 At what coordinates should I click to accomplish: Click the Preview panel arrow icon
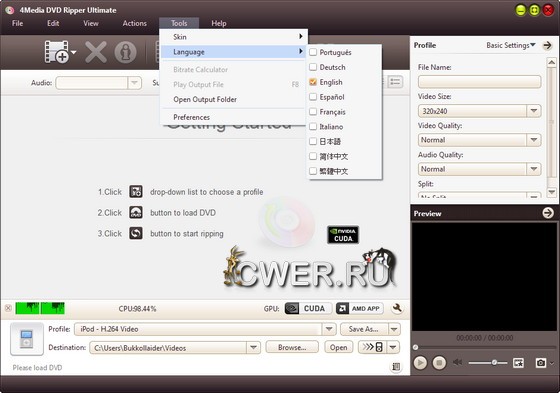[548, 213]
